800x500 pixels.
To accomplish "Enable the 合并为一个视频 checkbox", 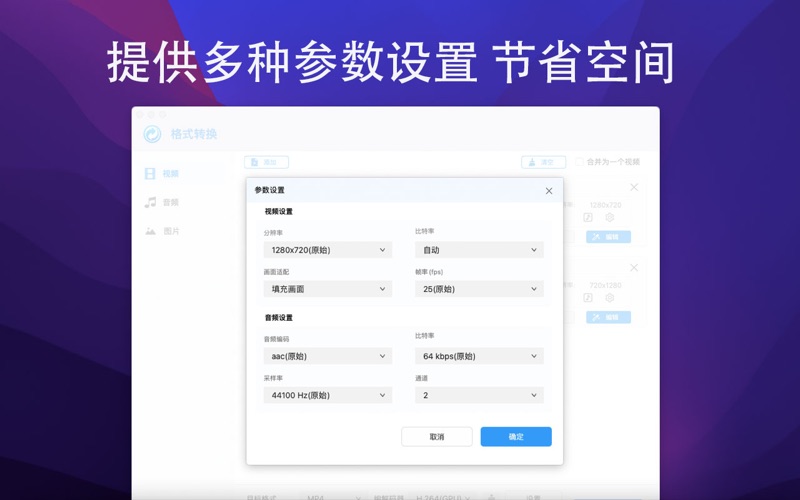I will coord(580,162).
